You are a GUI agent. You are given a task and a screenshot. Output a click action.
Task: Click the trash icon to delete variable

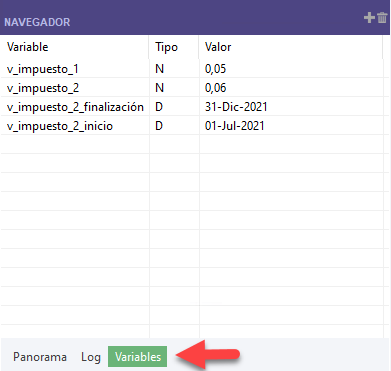(x=382, y=18)
